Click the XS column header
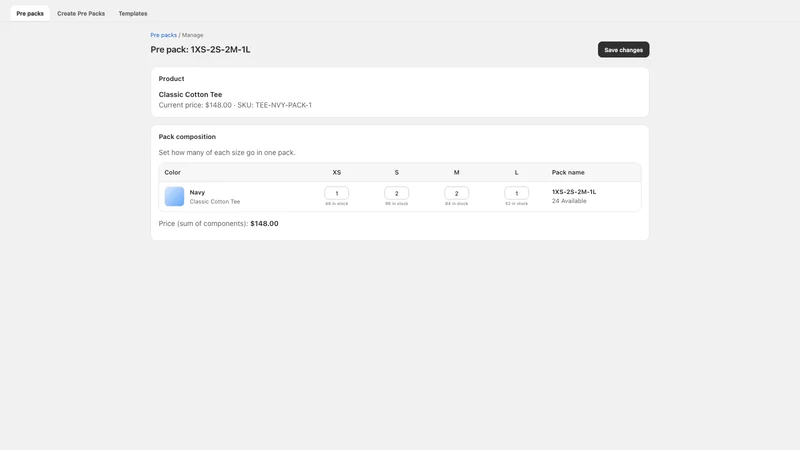 tap(337, 172)
